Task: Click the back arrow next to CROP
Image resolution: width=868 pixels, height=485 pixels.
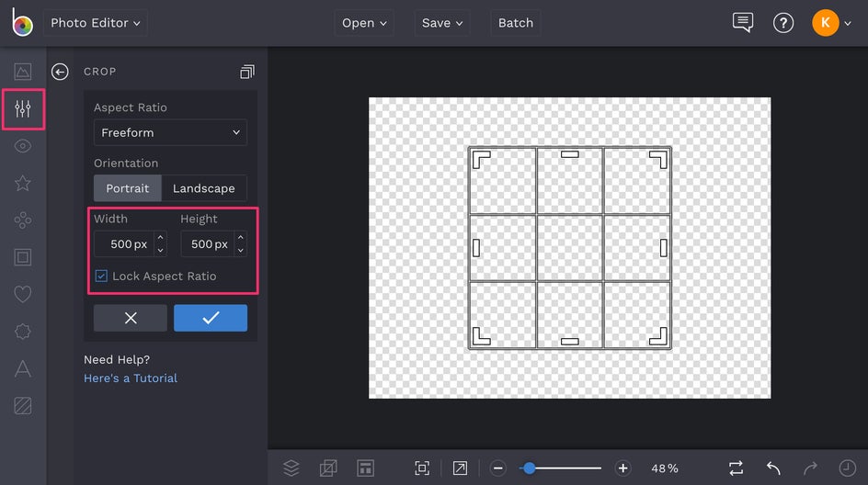Action: [60, 72]
